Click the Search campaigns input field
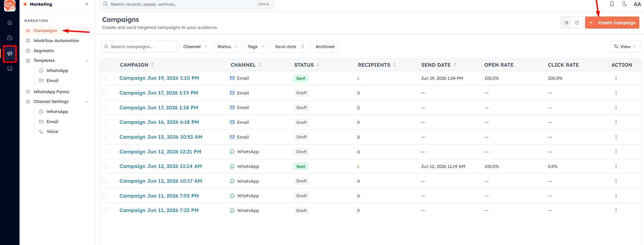644x245 pixels. pos(139,46)
